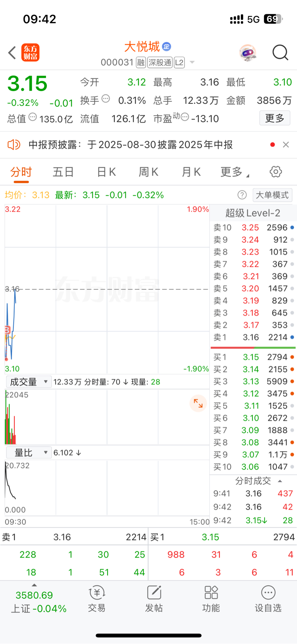The image size is (297, 644).
Task: Tap the buy/sell ratio bar
Action: pyautogui.click(x=253, y=348)
